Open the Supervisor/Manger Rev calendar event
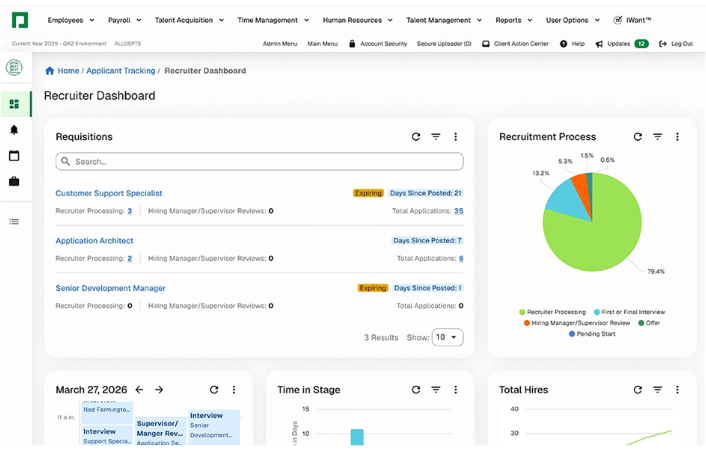Screen dimensions: 706x465 (161, 432)
